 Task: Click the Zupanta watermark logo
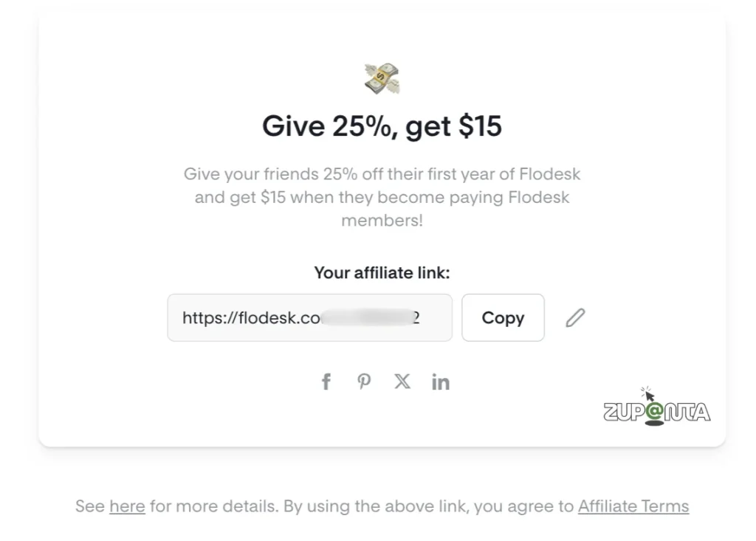coord(656,412)
